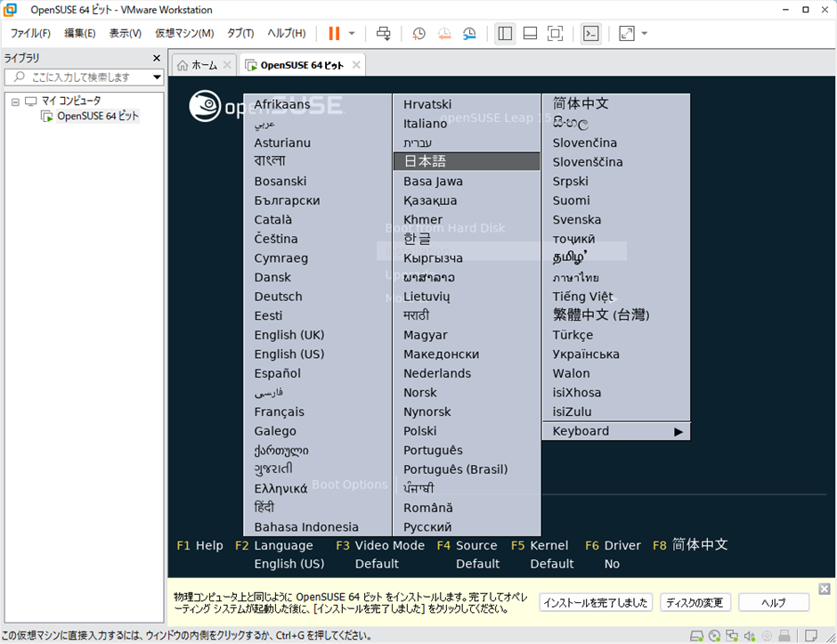The height and width of the screenshot is (644, 837).
Task: Click Send Ctrl+Alt+Del toolbar icon
Action: pos(384,34)
